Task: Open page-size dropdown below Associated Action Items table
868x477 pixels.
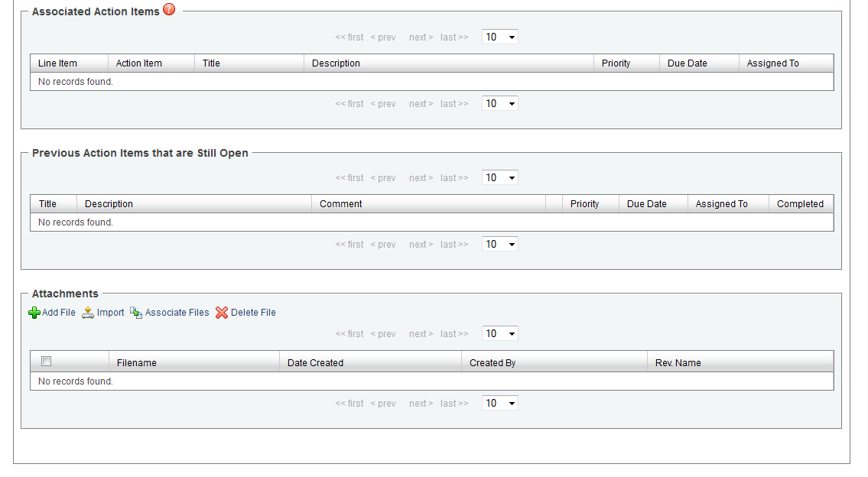Action: click(x=500, y=103)
